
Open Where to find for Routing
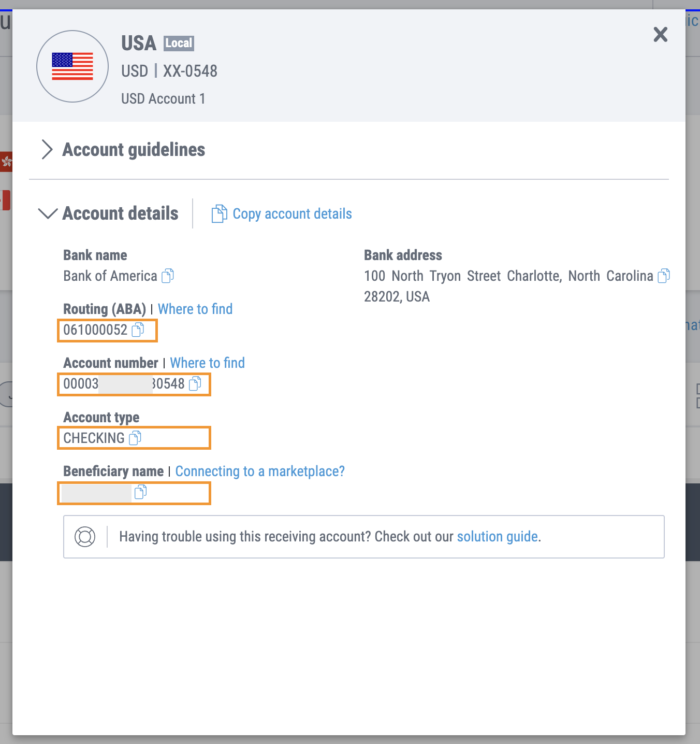195,309
